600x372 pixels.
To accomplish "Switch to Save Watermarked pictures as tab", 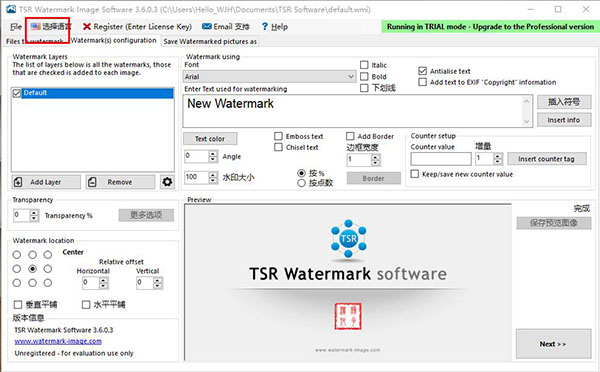I will point(210,41).
